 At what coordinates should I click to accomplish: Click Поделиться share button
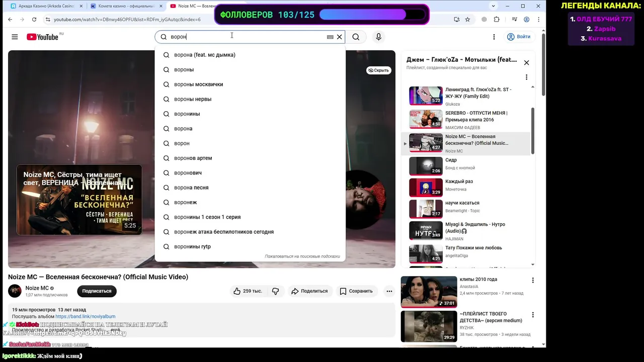click(309, 291)
